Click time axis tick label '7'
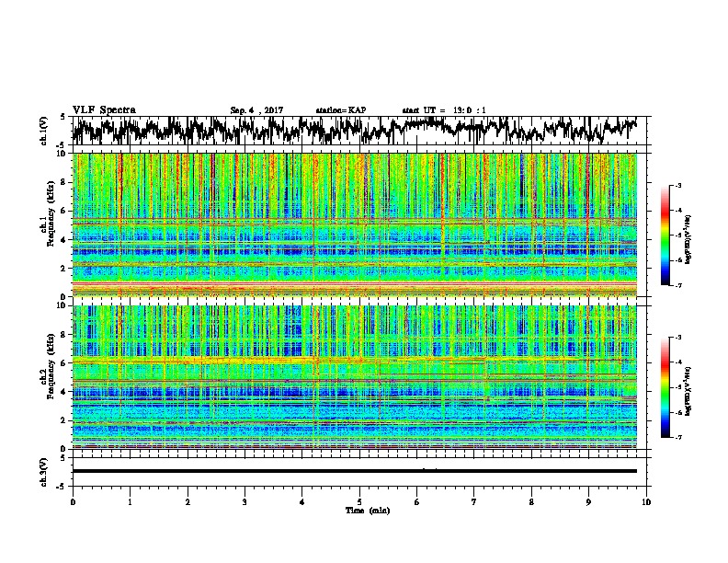Screen dimensions: 728x563 point(474,502)
